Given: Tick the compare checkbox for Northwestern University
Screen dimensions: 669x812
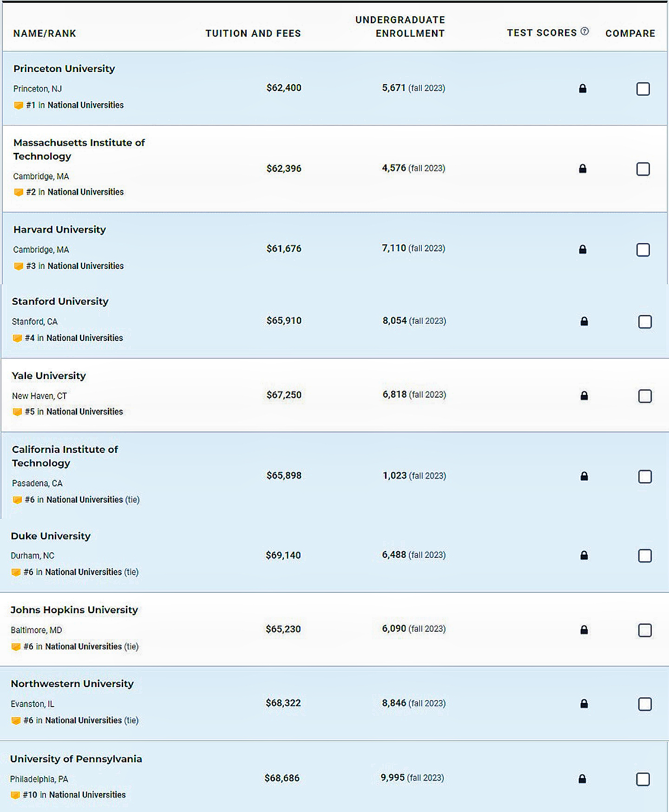Looking at the screenshot, I should click(x=645, y=704).
